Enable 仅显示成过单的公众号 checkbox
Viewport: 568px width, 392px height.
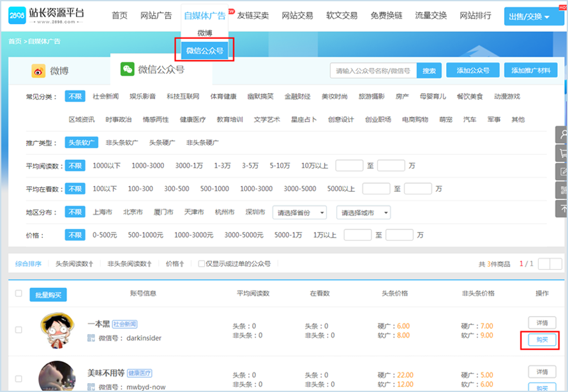coord(202,263)
